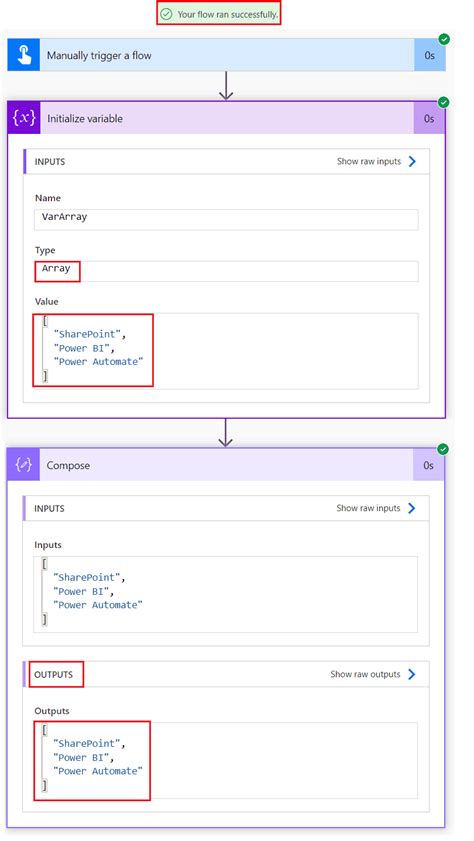Click the Inputs label in Compose
This screenshot has width=474, height=841.
pos(48,545)
